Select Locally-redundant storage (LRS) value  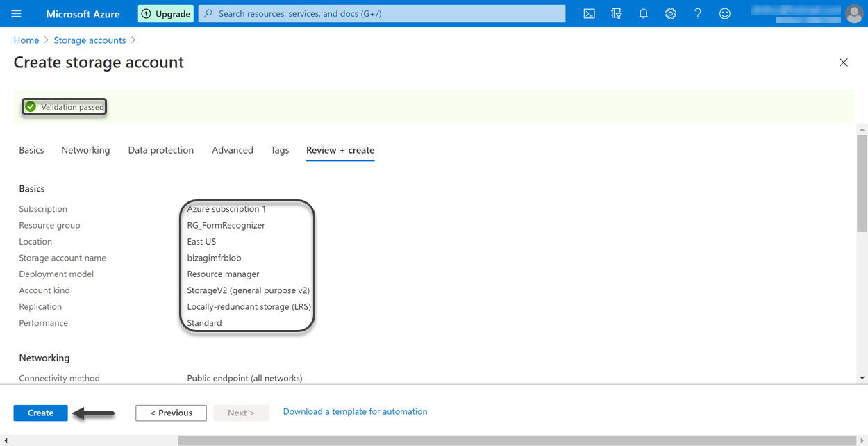[x=249, y=307]
